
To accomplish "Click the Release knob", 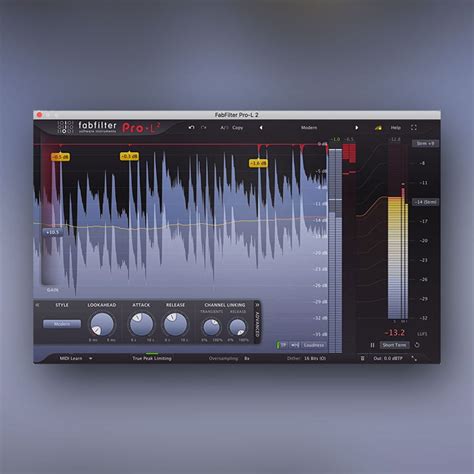I will coord(175,324).
